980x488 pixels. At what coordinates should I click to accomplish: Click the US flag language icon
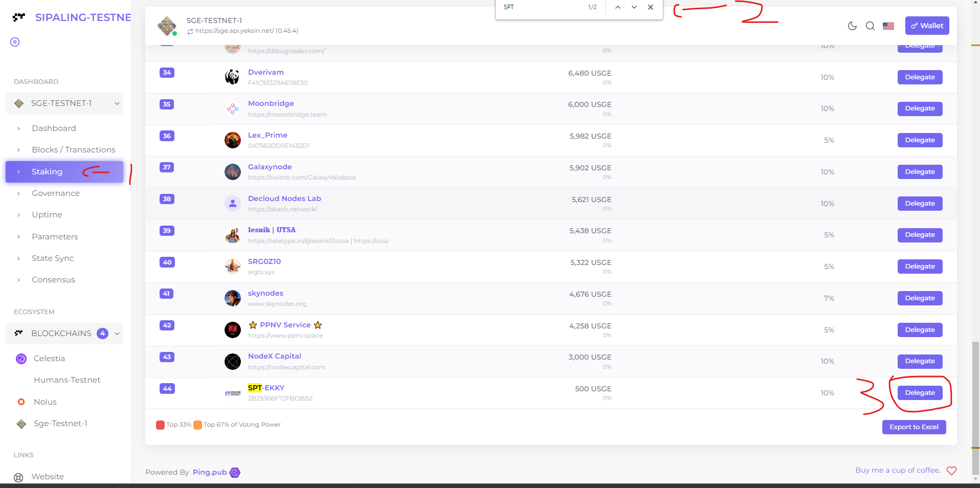pyautogui.click(x=888, y=26)
